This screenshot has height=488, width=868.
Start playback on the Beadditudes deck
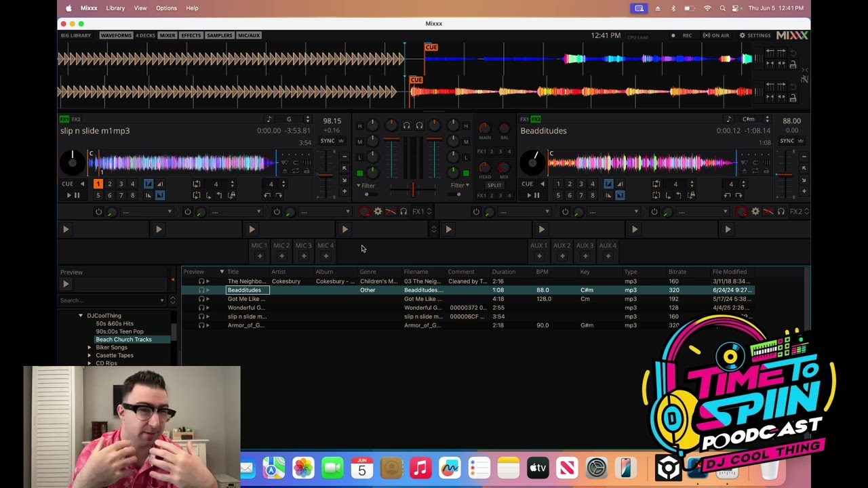[x=532, y=195]
